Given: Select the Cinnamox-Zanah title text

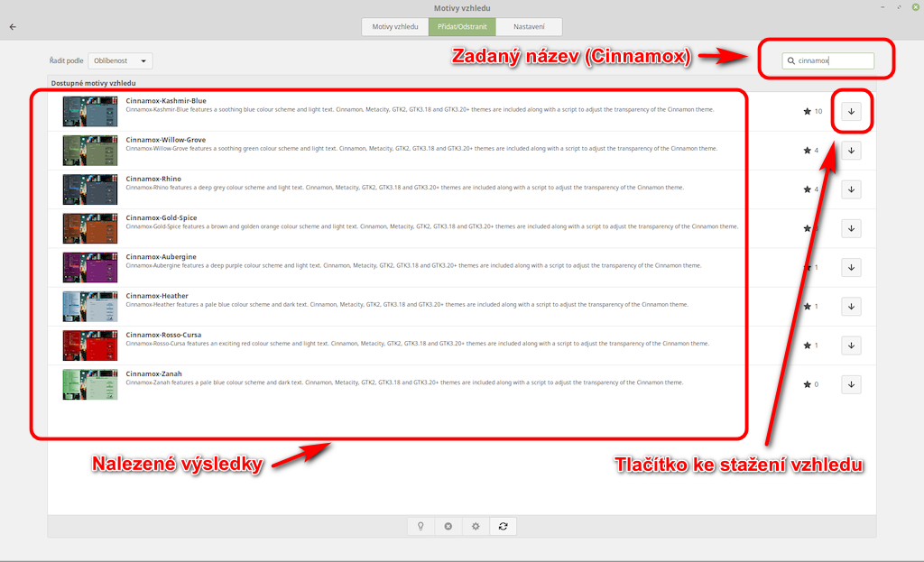Looking at the screenshot, I should 153,373.
